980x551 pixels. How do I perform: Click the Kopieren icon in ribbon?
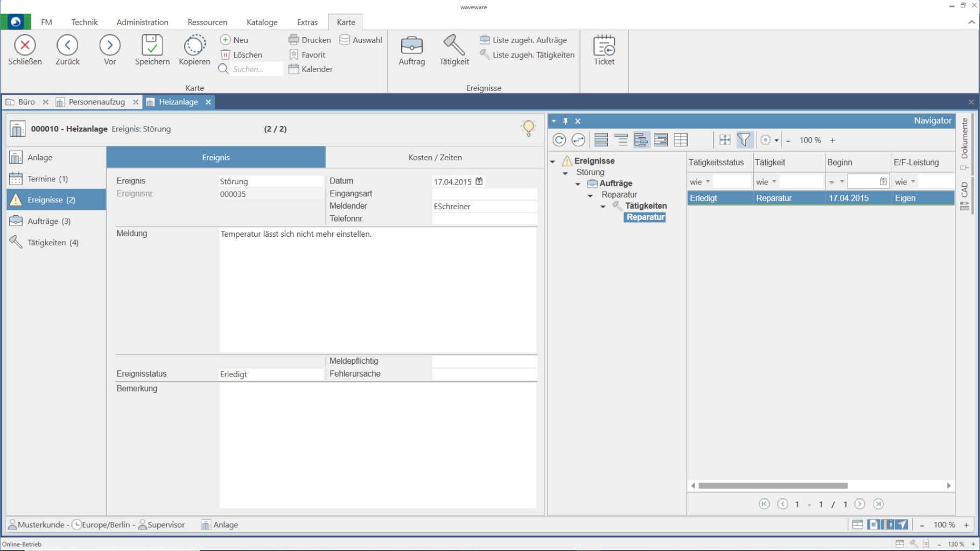(194, 46)
